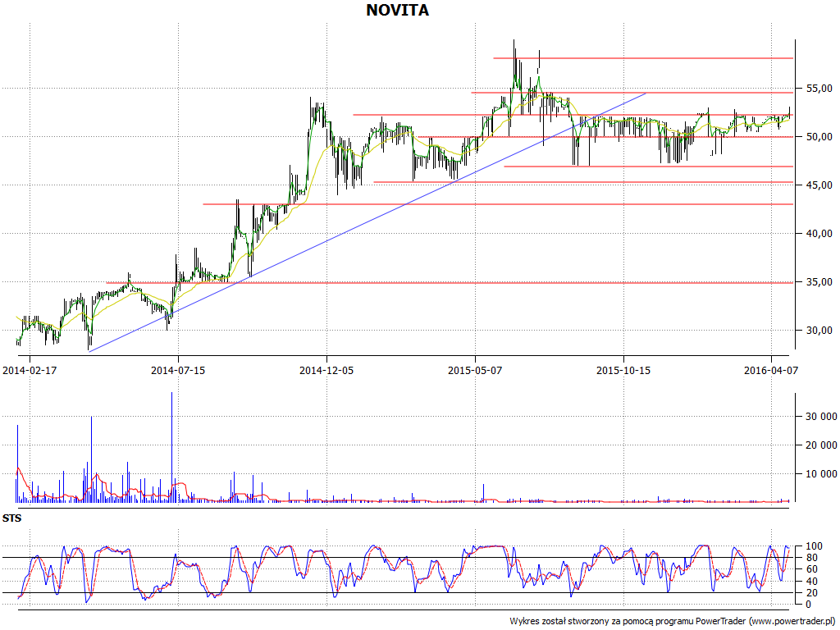
Task: Click the 20 value on STS axis
Action: pos(811,592)
